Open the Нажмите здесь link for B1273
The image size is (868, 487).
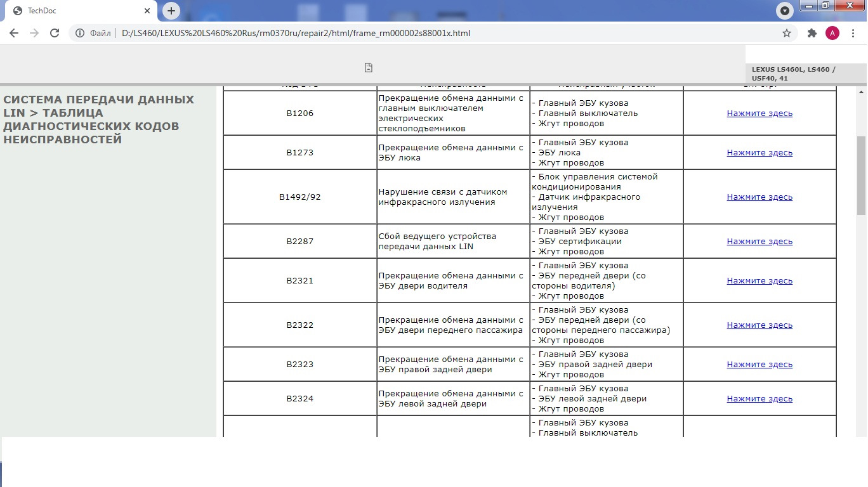click(x=760, y=153)
